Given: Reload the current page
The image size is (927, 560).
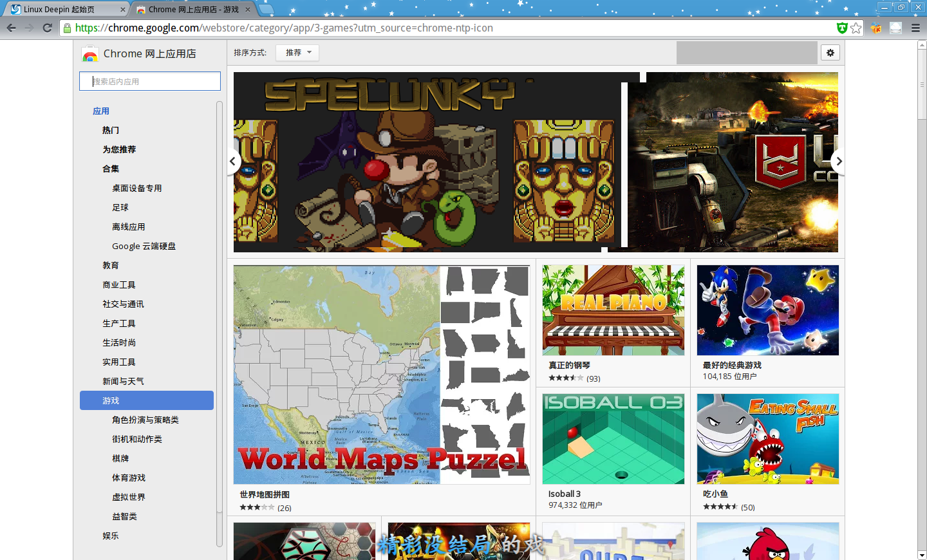Looking at the screenshot, I should 47,28.
